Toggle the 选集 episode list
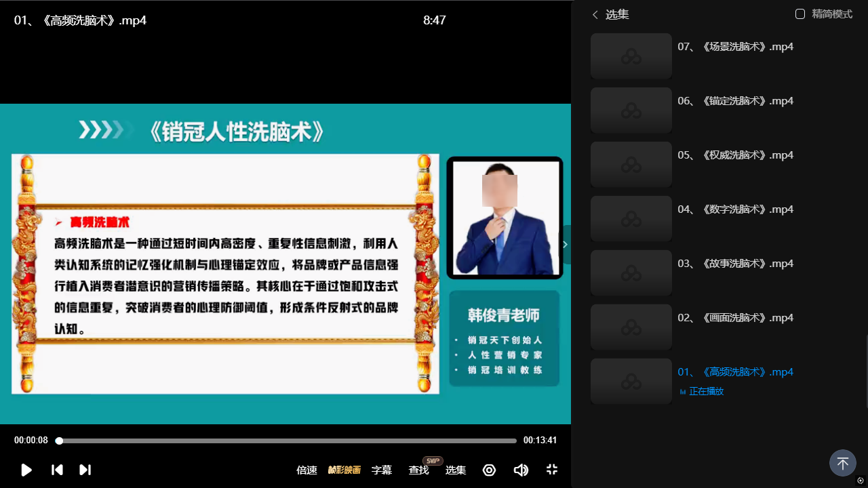Viewport: 868px width, 488px height. tap(455, 470)
